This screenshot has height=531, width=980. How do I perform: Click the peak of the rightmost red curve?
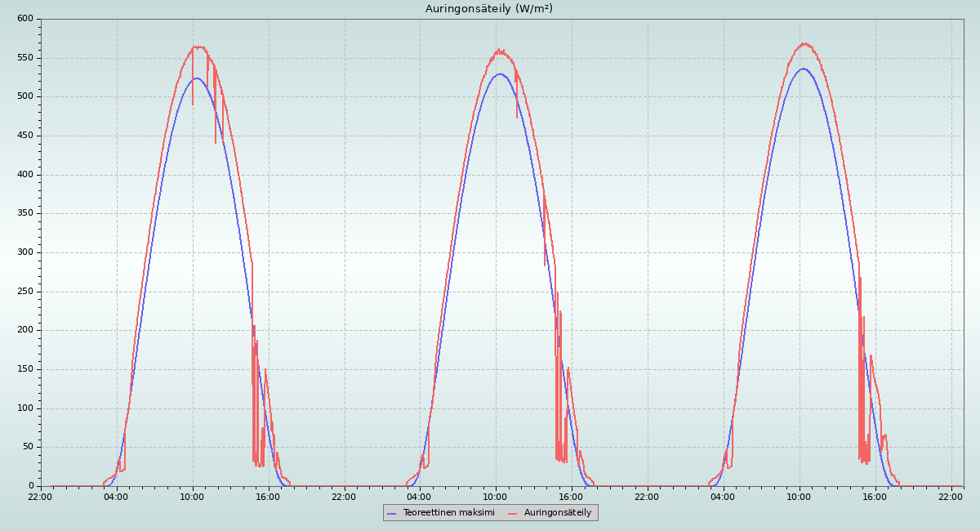click(804, 43)
